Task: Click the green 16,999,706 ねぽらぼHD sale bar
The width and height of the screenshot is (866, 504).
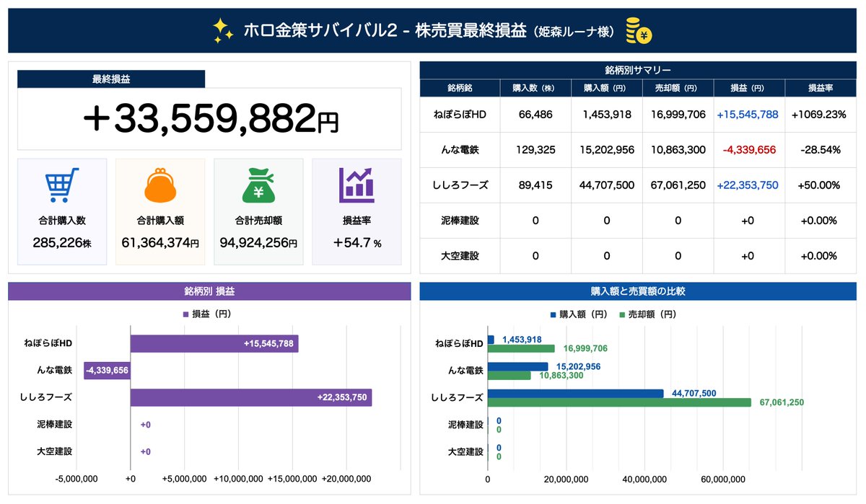Action: pyautogui.click(x=521, y=349)
